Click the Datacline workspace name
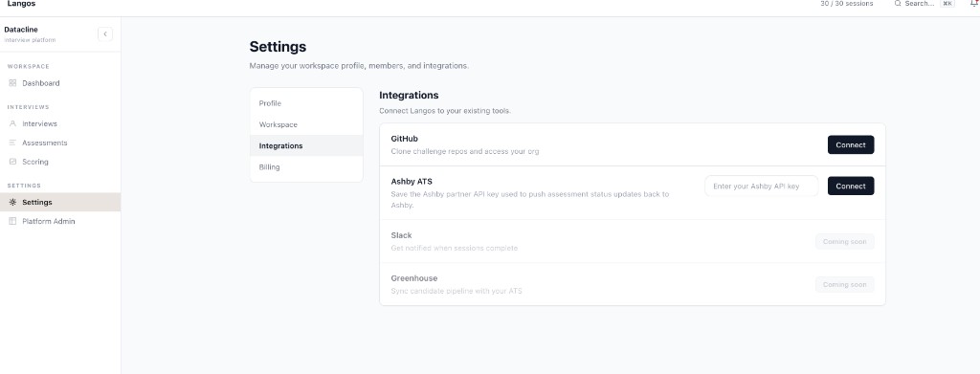This screenshot has height=374, width=980. click(21, 30)
